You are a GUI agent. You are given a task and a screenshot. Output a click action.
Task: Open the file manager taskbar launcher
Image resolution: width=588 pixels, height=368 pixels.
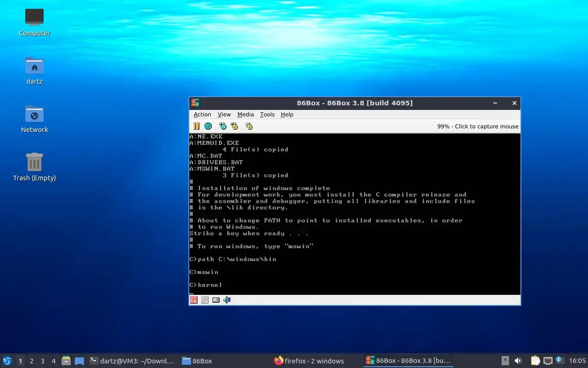coord(66,361)
